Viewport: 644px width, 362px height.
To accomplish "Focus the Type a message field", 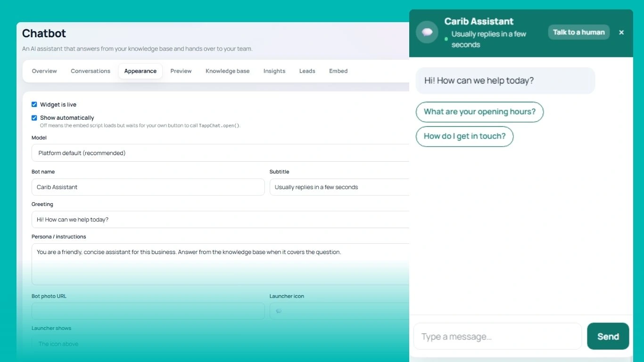I will click(x=497, y=337).
